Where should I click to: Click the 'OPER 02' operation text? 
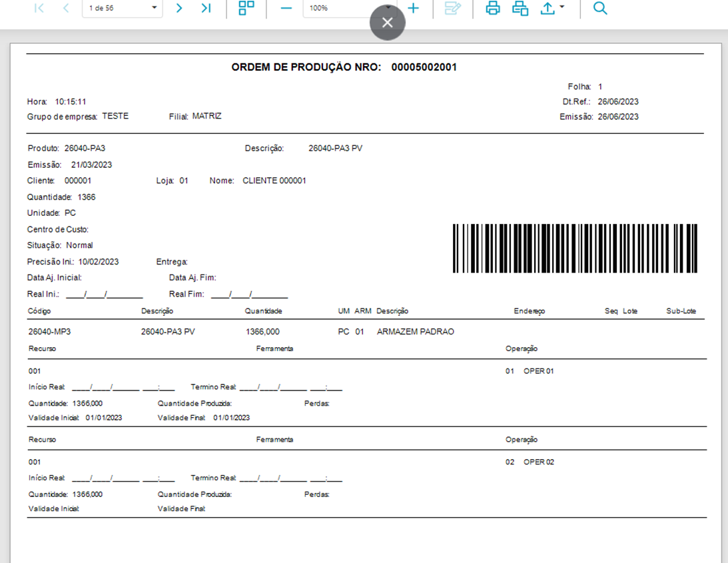(539, 462)
